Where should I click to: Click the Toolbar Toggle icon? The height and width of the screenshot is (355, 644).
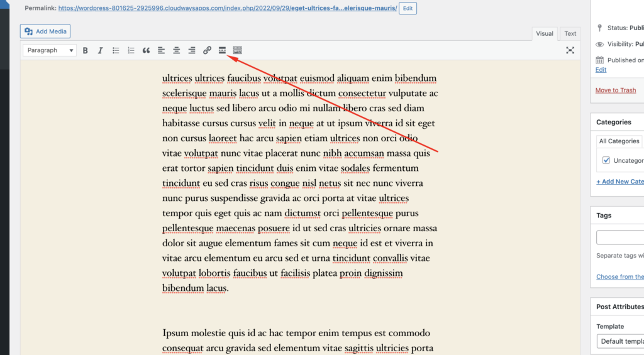click(x=238, y=50)
